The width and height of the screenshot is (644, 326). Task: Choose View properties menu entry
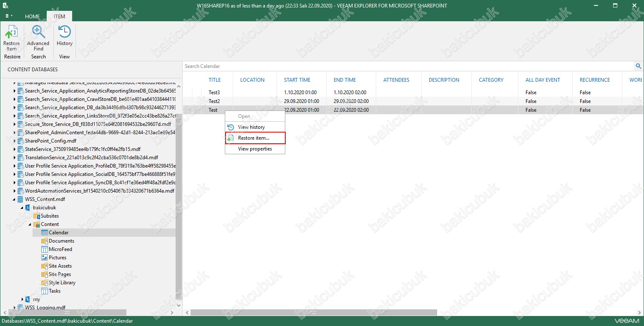(255, 149)
